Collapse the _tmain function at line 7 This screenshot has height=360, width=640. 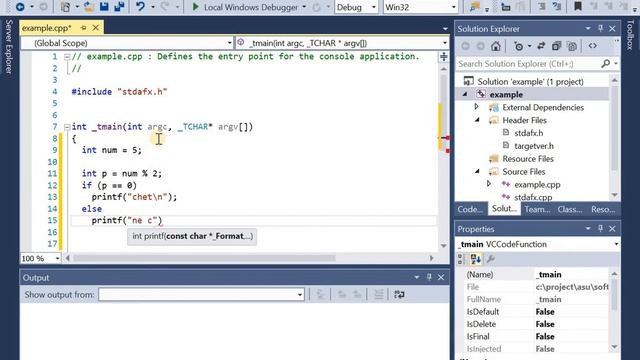tap(67, 127)
